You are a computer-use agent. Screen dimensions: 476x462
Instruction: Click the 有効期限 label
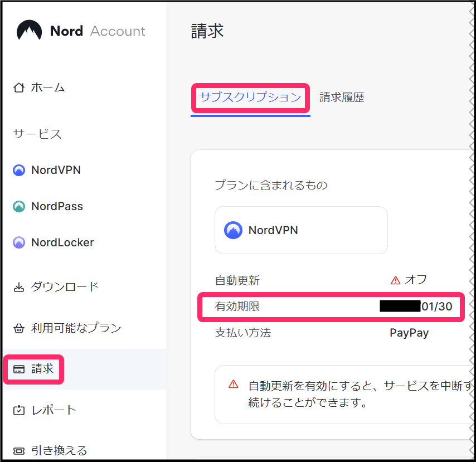[237, 307]
